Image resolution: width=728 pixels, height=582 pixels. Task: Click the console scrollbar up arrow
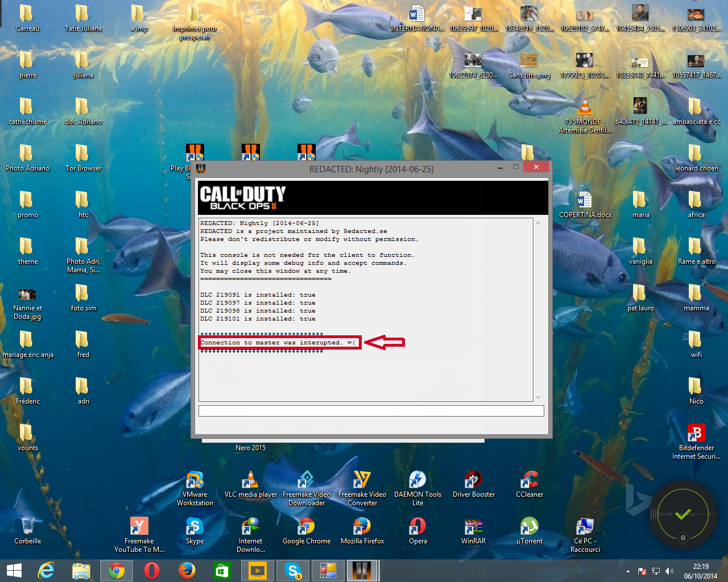pyautogui.click(x=538, y=223)
